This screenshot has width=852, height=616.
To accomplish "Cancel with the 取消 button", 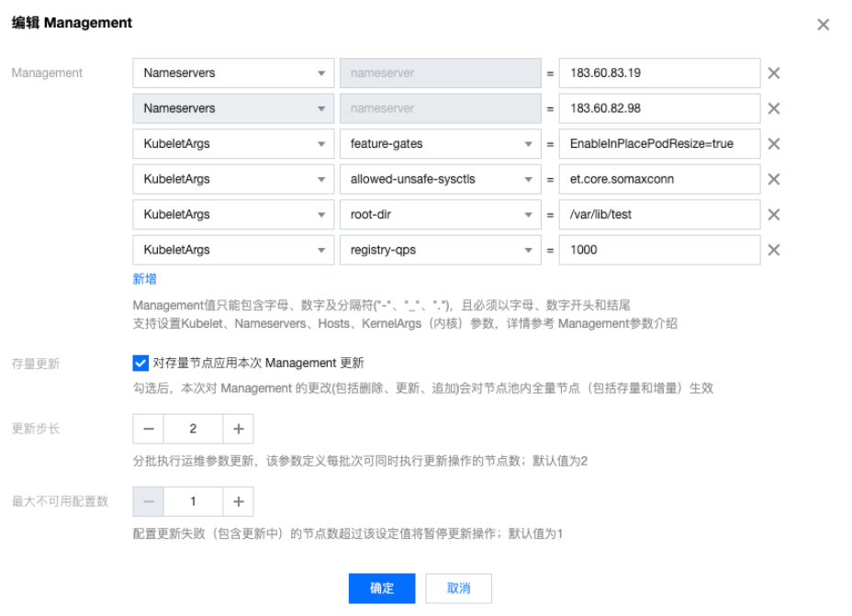I will coord(459,588).
